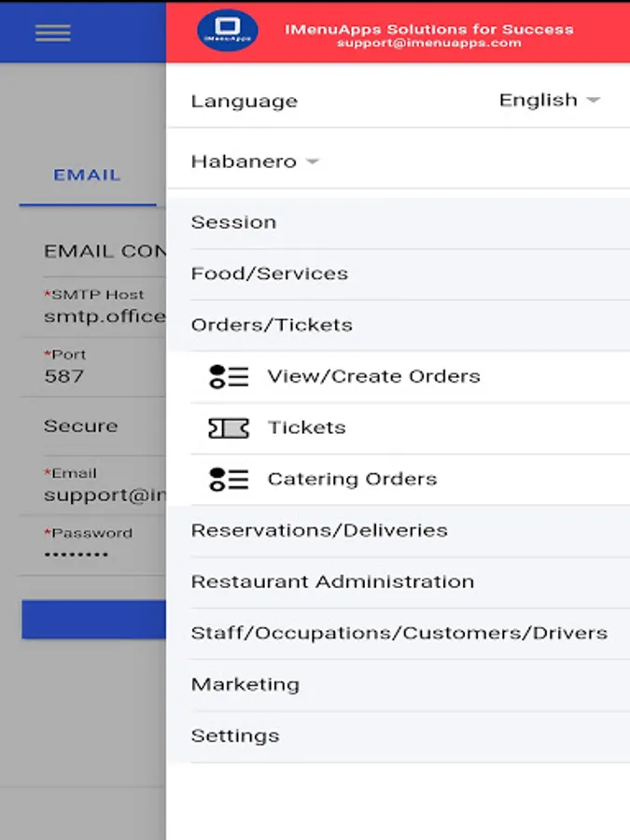Image resolution: width=630 pixels, height=840 pixels.
Task: Open the hamburger menu icon
Action: tap(52, 34)
